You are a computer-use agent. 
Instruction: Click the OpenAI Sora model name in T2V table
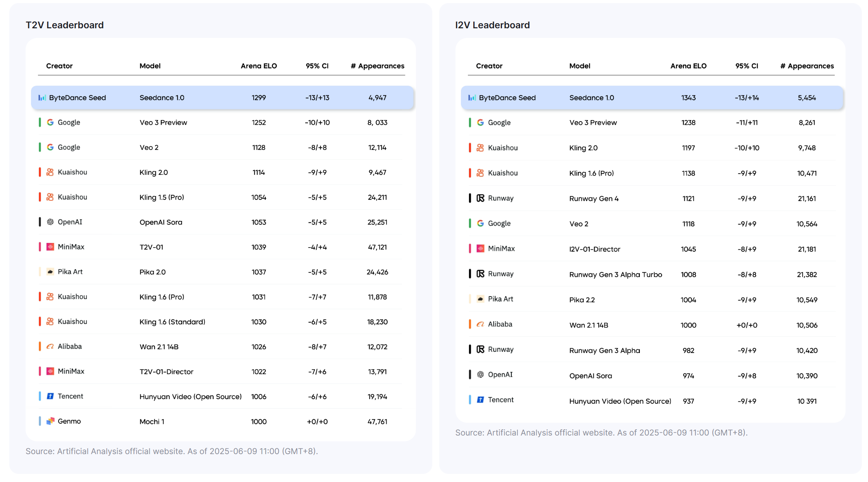point(161,222)
